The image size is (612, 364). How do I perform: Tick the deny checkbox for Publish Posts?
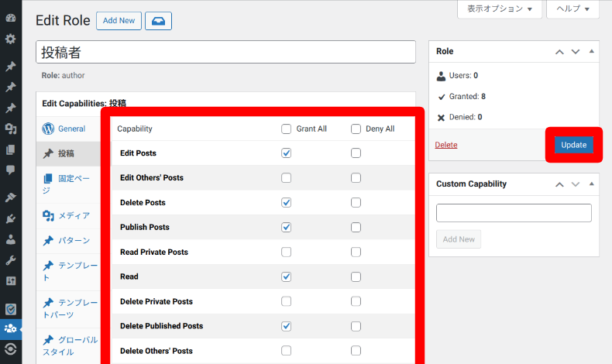click(x=356, y=228)
